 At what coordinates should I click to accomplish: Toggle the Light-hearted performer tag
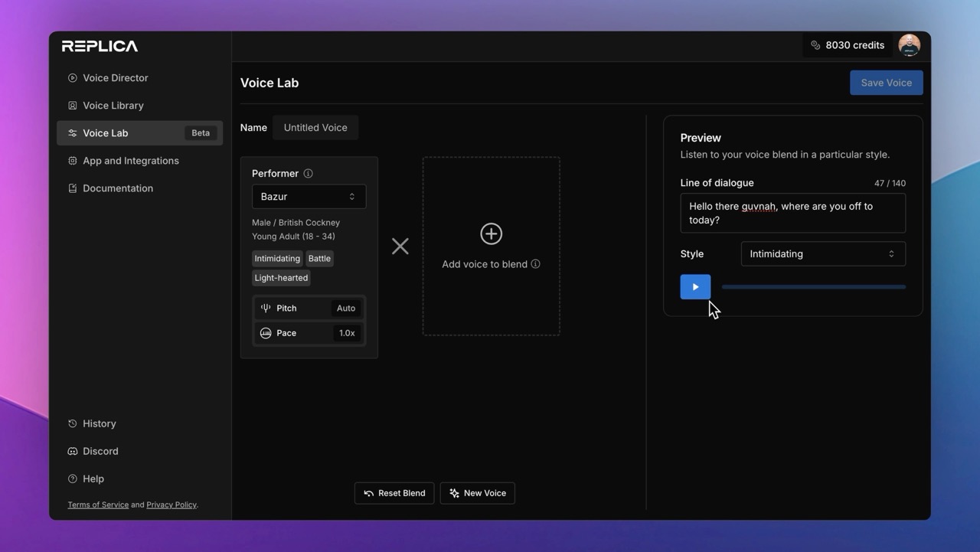280,277
